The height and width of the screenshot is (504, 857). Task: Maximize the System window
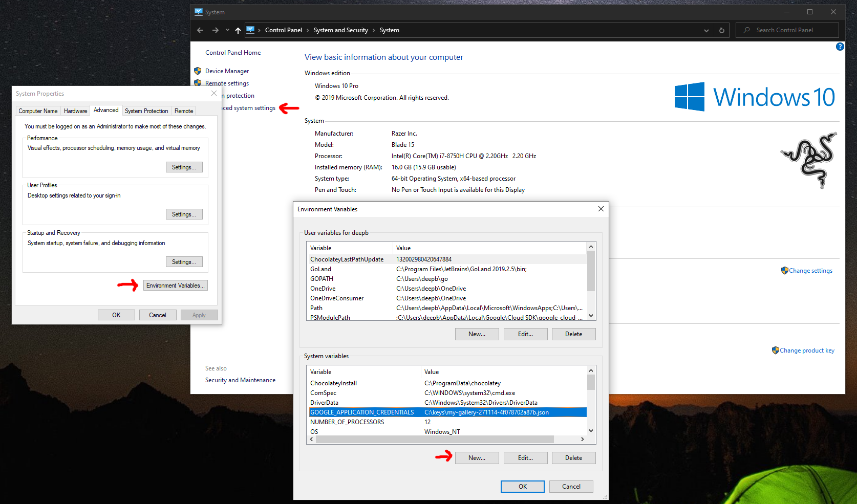point(810,12)
